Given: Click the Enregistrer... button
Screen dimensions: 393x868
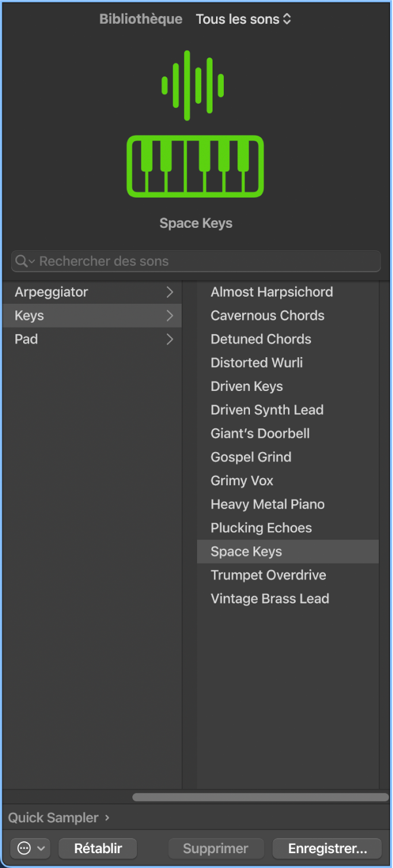Looking at the screenshot, I should (x=327, y=848).
